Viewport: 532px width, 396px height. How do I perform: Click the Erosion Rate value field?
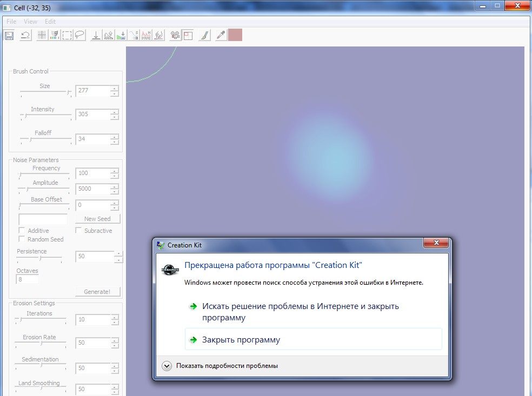(x=92, y=343)
